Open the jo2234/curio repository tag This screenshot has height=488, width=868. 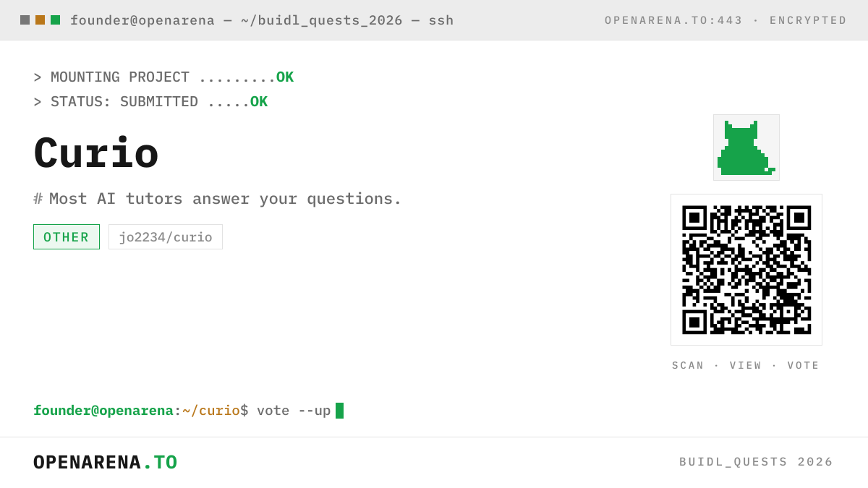(x=166, y=237)
